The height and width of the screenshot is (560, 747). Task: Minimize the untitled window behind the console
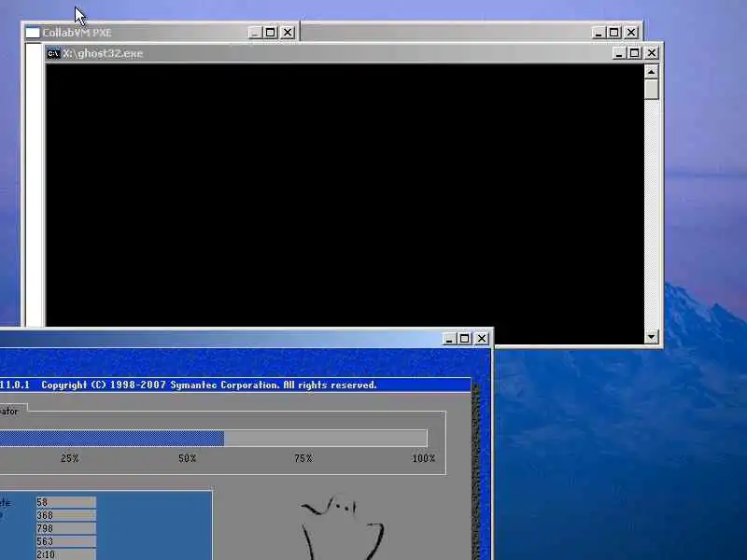(599, 33)
